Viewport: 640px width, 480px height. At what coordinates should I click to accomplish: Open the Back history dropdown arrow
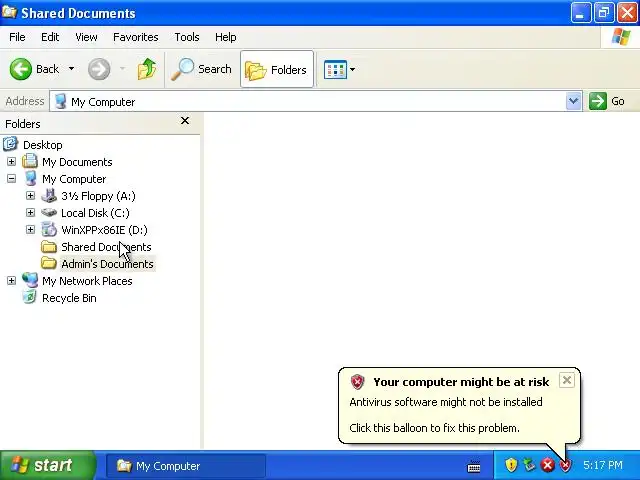pos(71,69)
